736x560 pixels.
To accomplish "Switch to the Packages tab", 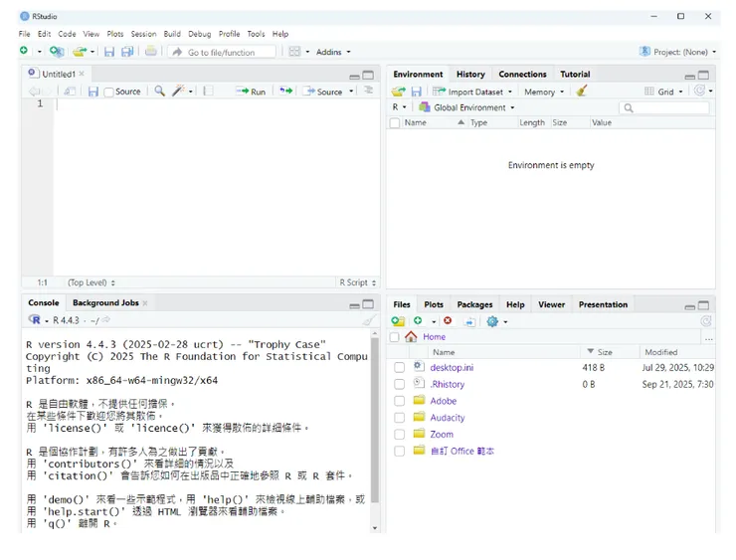I will pyautogui.click(x=474, y=304).
